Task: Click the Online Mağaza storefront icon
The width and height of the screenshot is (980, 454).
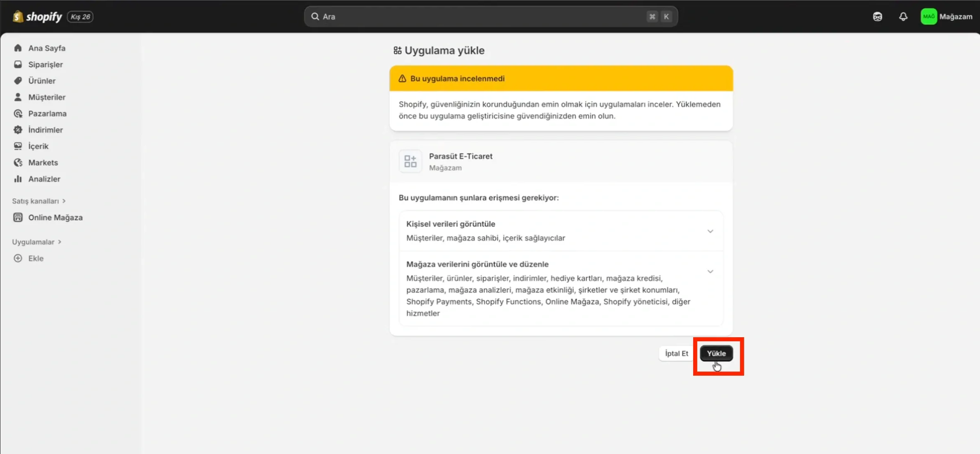Action: coord(18,217)
